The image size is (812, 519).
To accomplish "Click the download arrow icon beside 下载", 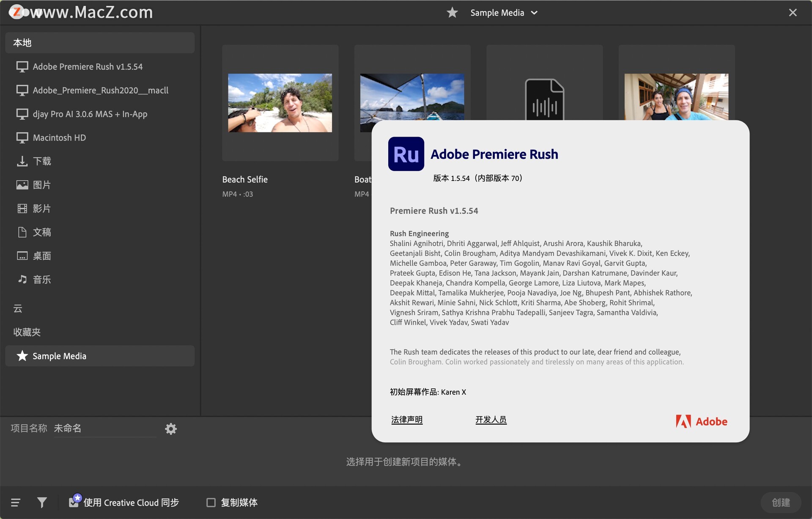I will coord(22,161).
